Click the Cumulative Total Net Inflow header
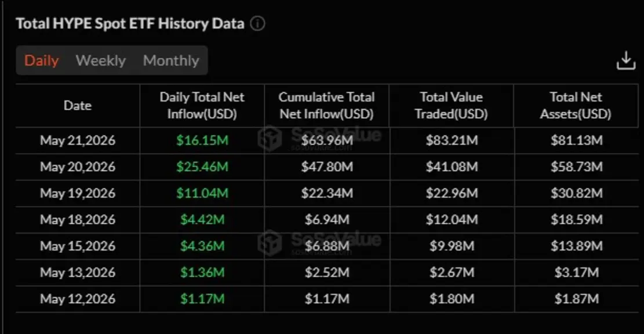 click(326, 106)
